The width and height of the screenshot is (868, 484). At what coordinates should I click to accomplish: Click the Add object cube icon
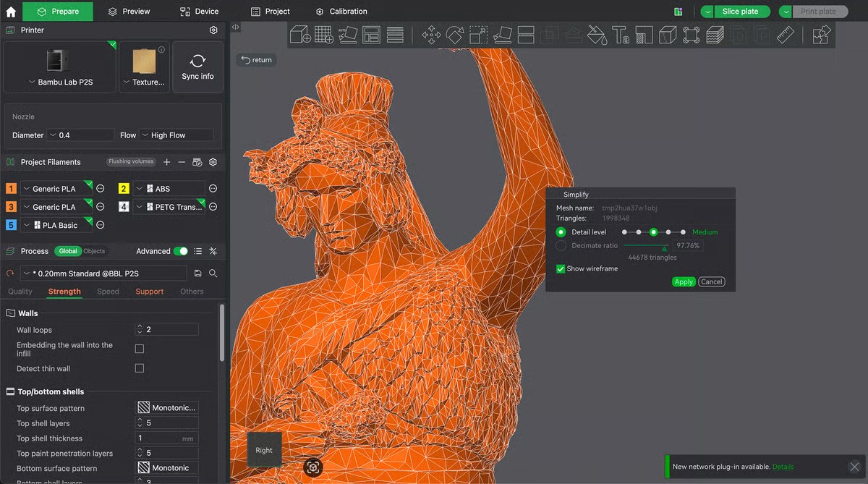(299, 35)
